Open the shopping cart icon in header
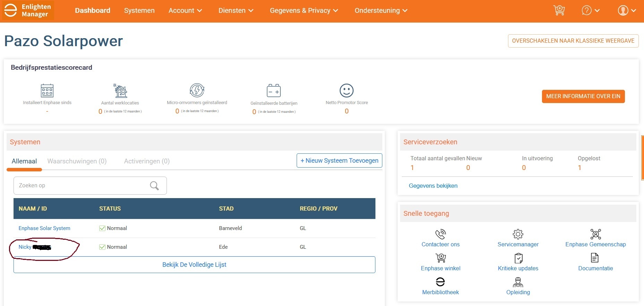Image resolution: width=644 pixels, height=306 pixels. (x=559, y=10)
